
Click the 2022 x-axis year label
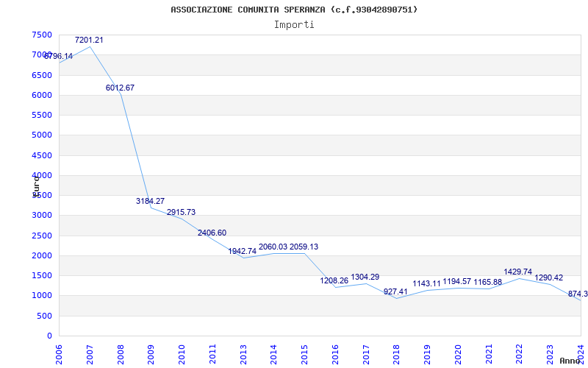pos(520,355)
